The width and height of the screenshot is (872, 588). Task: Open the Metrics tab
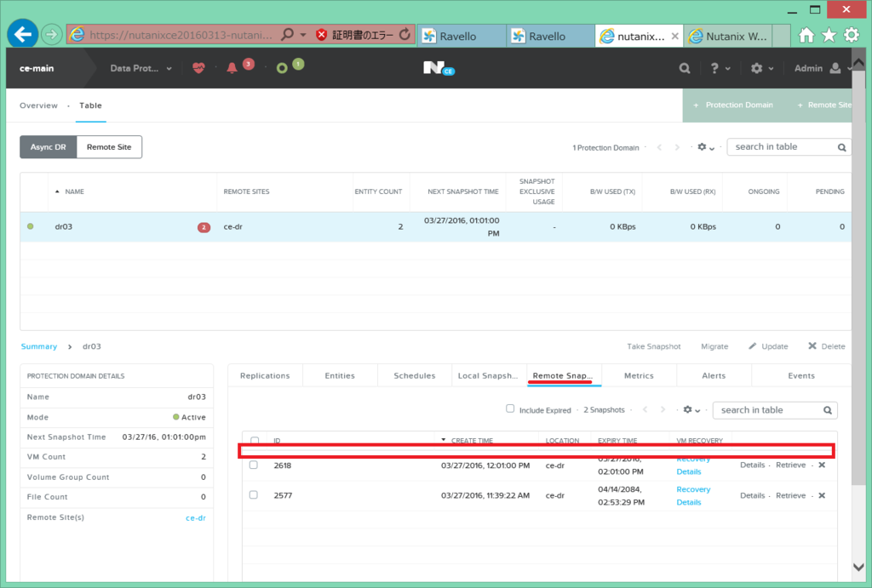pos(639,376)
